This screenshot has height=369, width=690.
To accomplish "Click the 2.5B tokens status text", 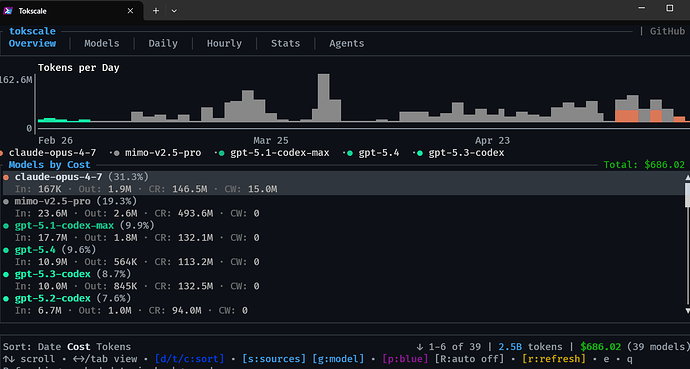I will (530, 347).
